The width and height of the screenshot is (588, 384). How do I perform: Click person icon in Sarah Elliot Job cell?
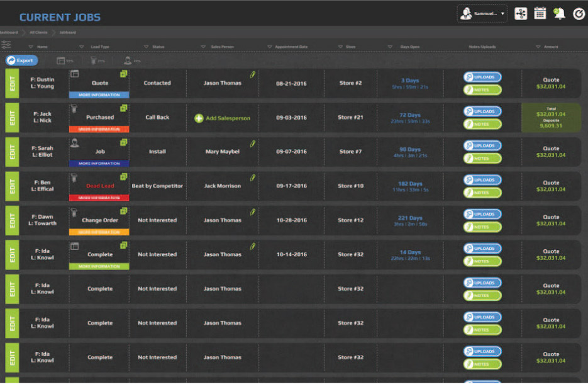[x=75, y=143]
